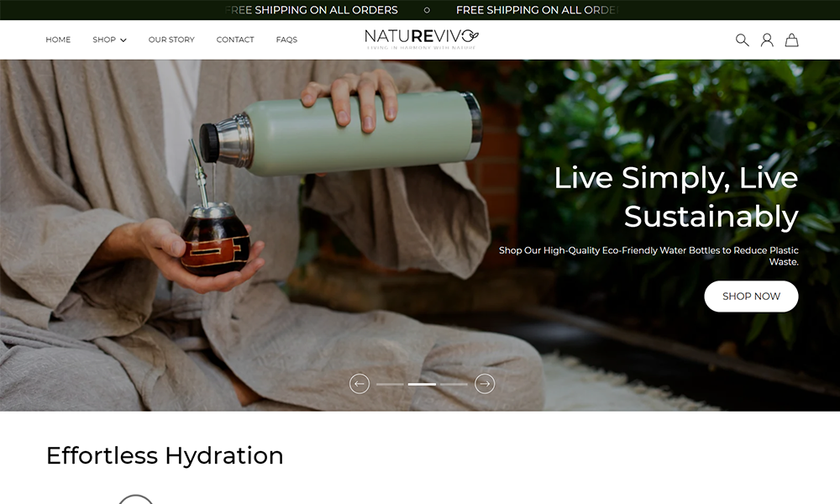Click the Effortless Hydration section heading
Viewport: 840px width, 504px height.
click(x=165, y=455)
